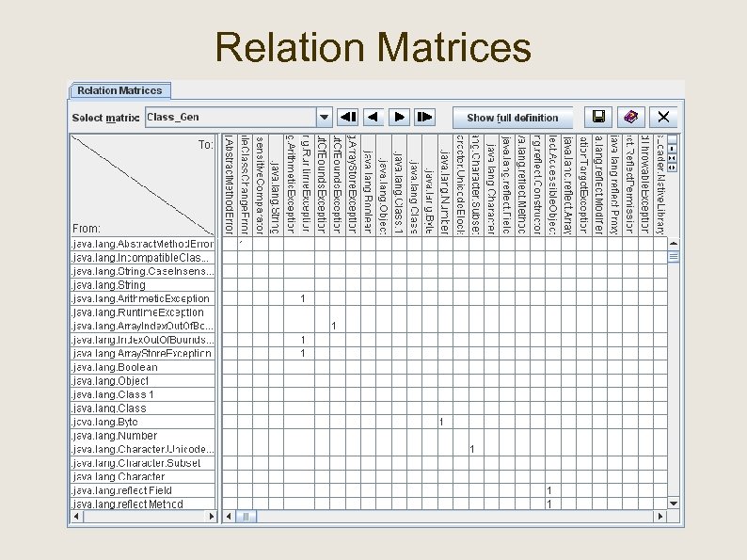Select row java.lang.Class 1
The width and height of the screenshot is (747, 560).
[x=143, y=394]
